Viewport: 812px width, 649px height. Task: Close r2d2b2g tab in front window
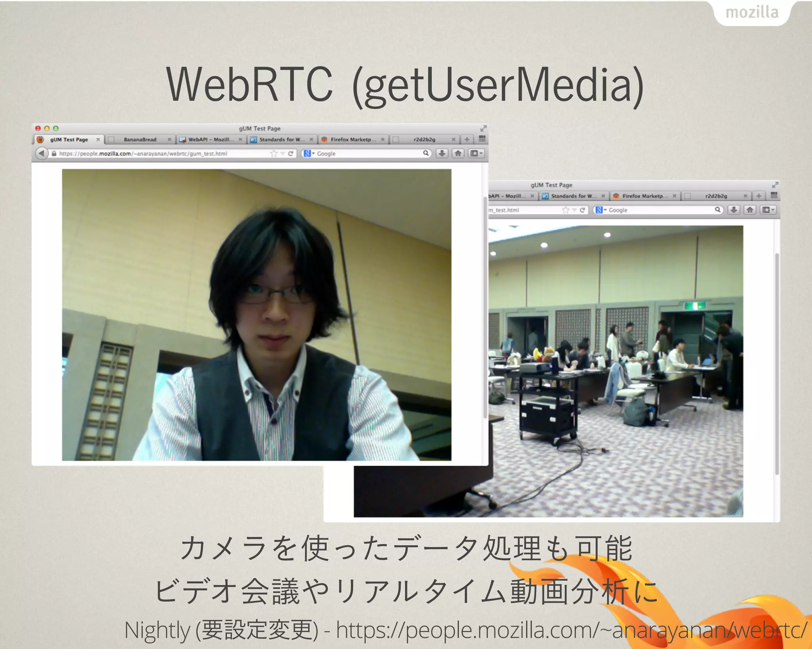[454, 139]
